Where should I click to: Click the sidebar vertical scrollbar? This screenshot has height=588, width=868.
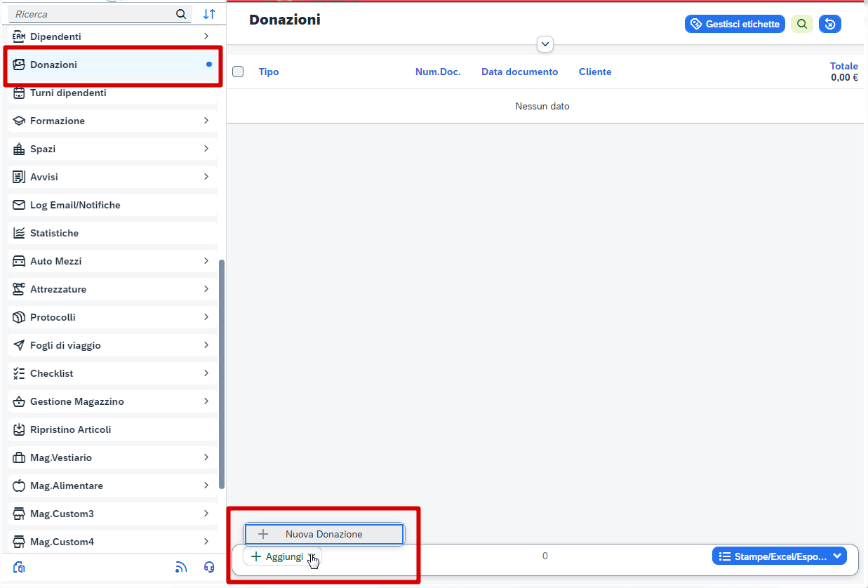point(222,372)
